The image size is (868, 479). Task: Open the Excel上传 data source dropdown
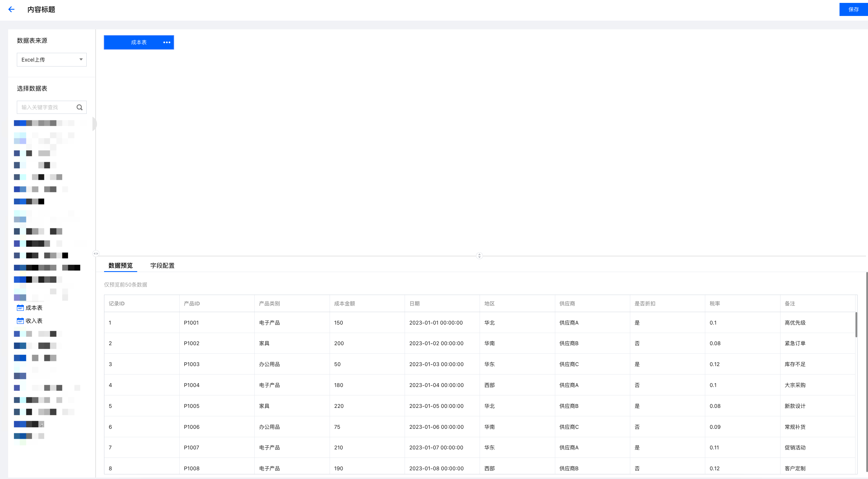click(51, 60)
